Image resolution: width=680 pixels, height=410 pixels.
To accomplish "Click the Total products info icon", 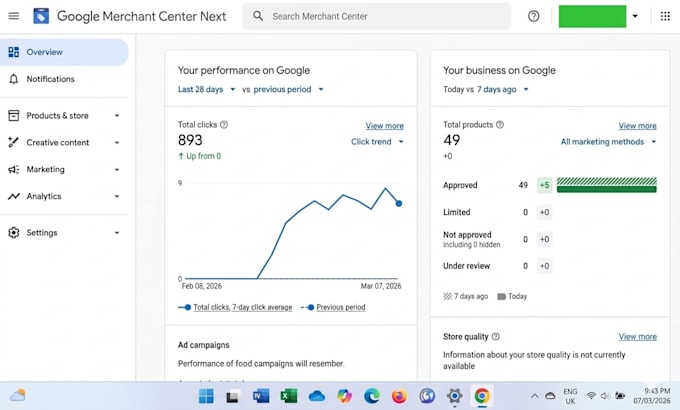I will pyautogui.click(x=500, y=125).
